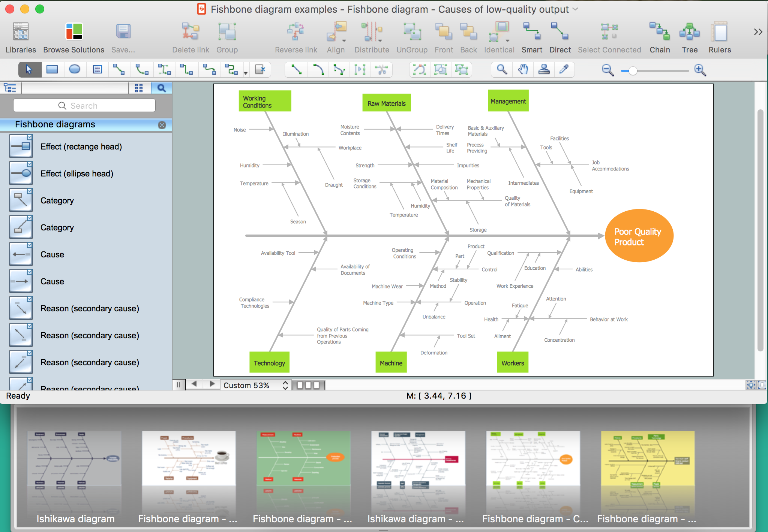Open the Libraries panel
Image resolution: width=768 pixels, height=532 pixels.
(21, 36)
